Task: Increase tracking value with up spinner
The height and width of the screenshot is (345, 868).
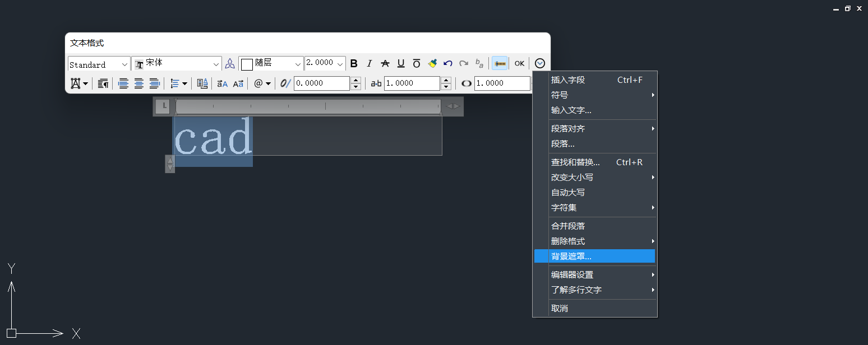Action: (446, 80)
